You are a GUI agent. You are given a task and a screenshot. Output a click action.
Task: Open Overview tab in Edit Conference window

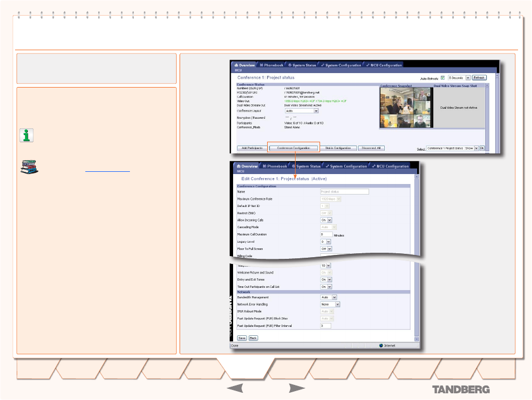(247, 166)
